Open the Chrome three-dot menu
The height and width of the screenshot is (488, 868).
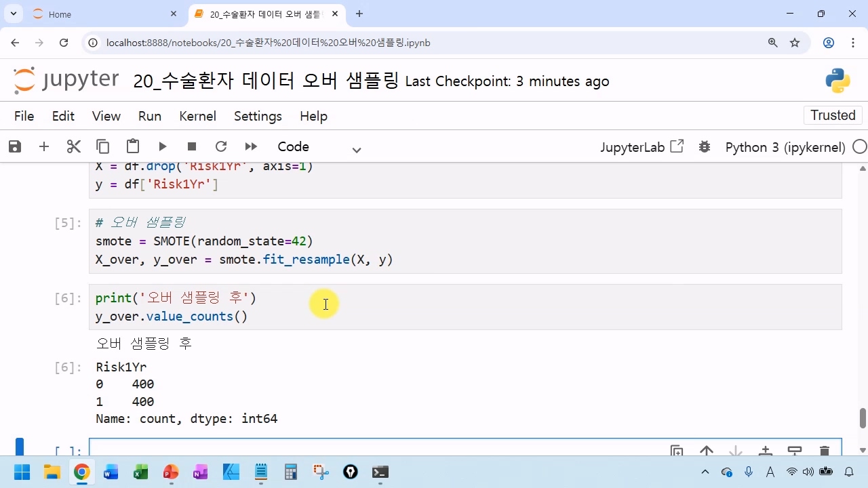coord(853,43)
